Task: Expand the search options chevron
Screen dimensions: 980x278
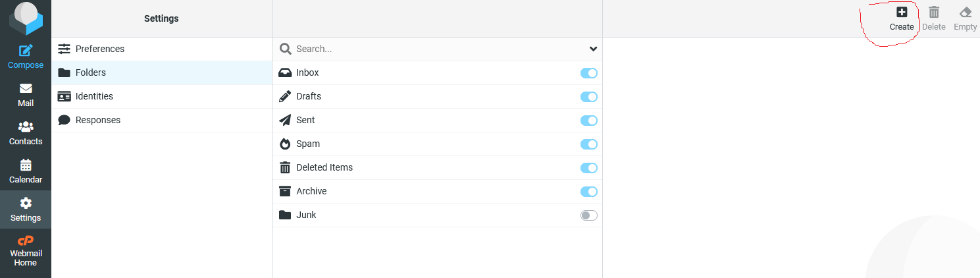Action: [x=593, y=49]
